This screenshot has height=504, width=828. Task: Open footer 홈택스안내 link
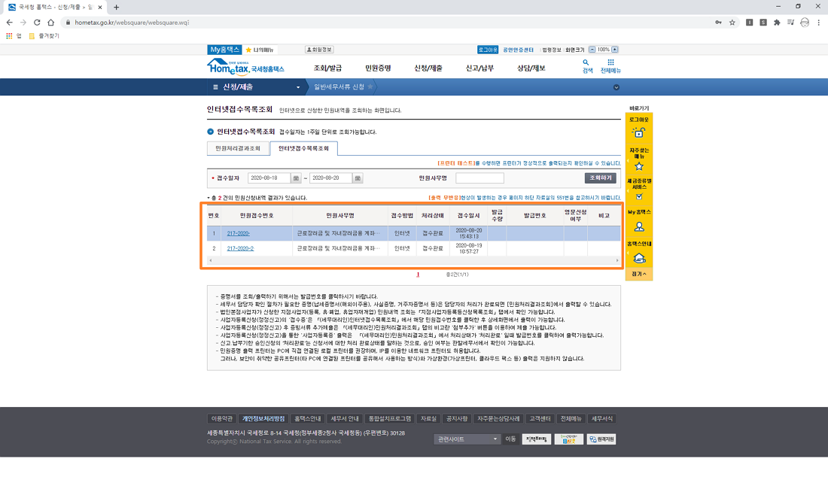click(x=308, y=418)
